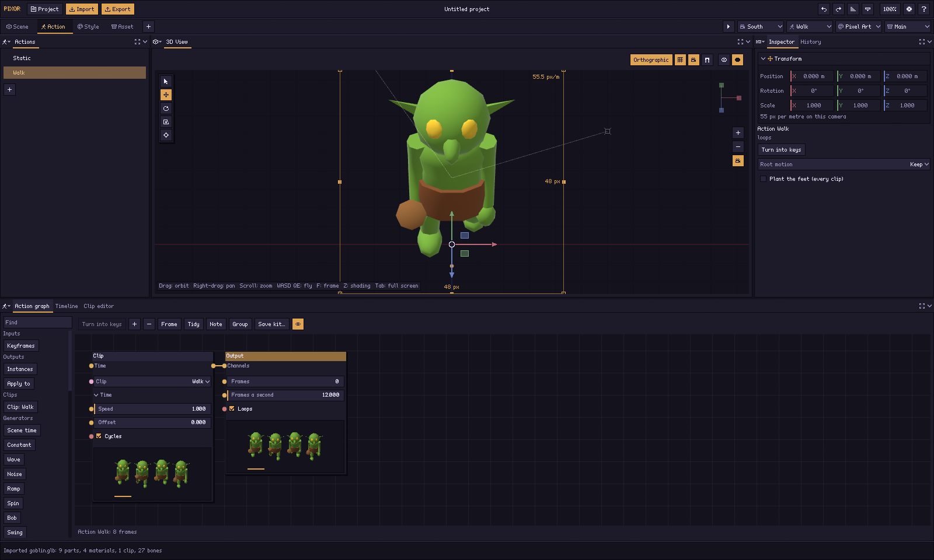Add a new workspace tab with plus icon

click(x=148, y=27)
